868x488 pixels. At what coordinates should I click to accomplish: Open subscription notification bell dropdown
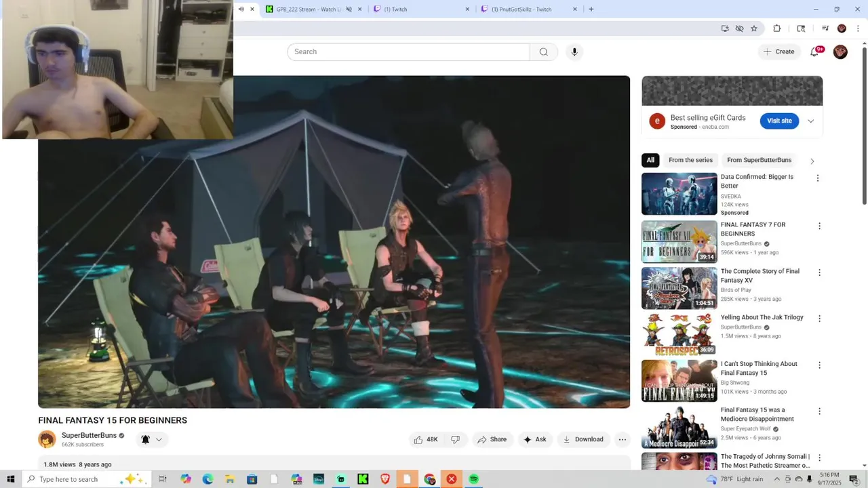(x=151, y=439)
